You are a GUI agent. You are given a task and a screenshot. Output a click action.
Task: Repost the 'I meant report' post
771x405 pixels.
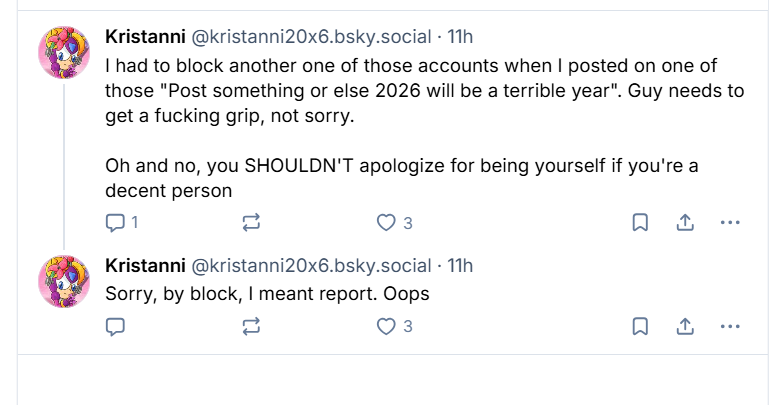tap(252, 326)
